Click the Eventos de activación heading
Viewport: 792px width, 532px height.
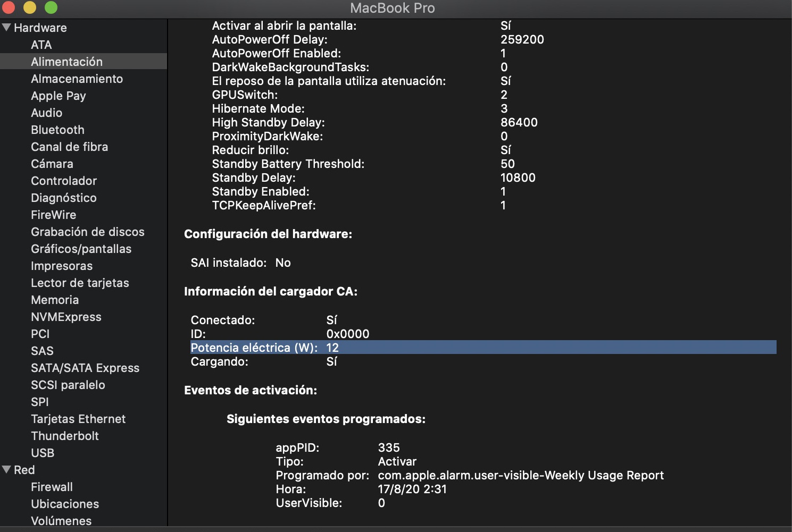pyautogui.click(x=251, y=390)
